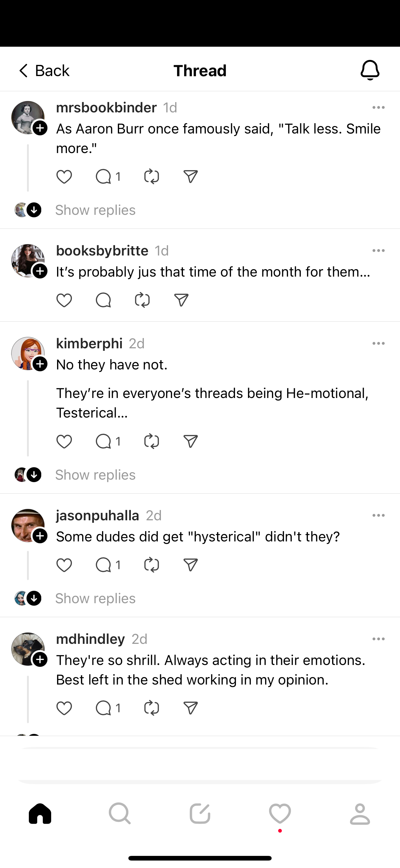The height and width of the screenshot is (868, 400).
Task: Go to the Home tab
Action: coord(40,814)
